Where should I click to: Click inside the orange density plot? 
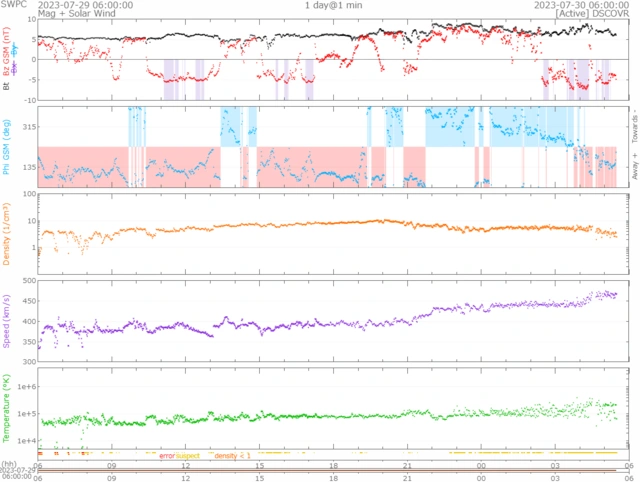tap(333, 234)
